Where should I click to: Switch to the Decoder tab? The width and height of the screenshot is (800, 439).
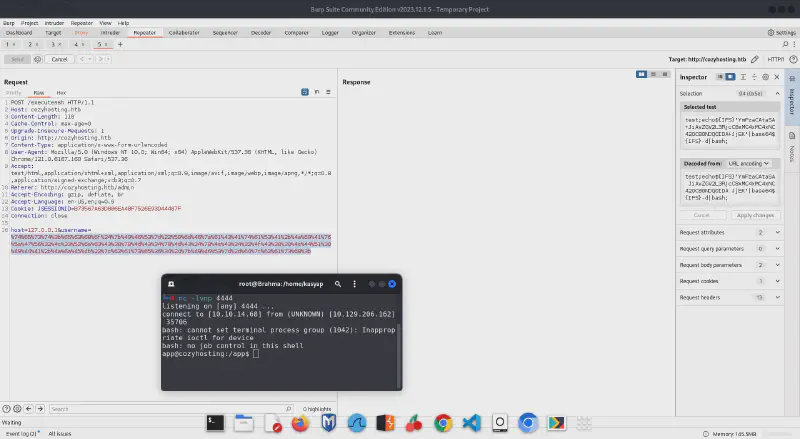pyautogui.click(x=261, y=32)
